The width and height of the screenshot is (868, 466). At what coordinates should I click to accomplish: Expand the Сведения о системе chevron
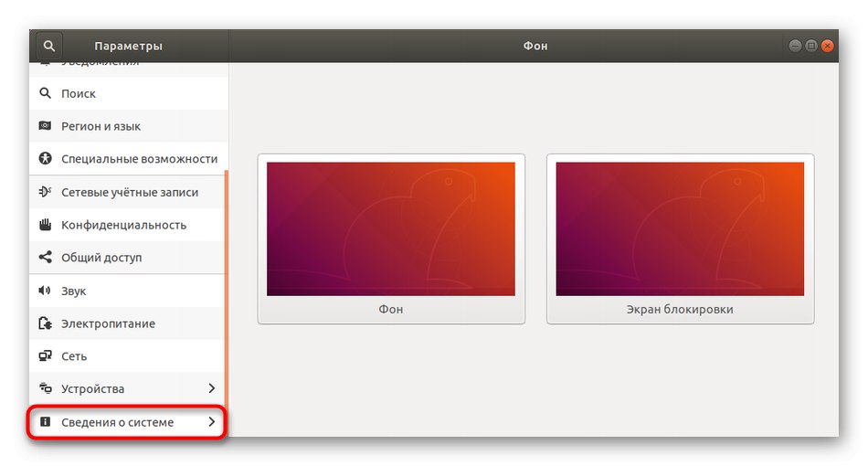pyautogui.click(x=211, y=422)
